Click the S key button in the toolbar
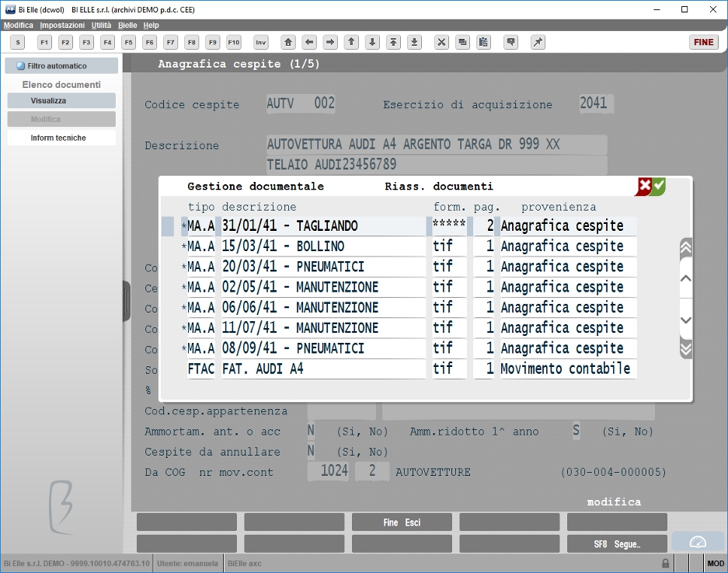Viewport: 728px width, 573px height. pyautogui.click(x=18, y=42)
